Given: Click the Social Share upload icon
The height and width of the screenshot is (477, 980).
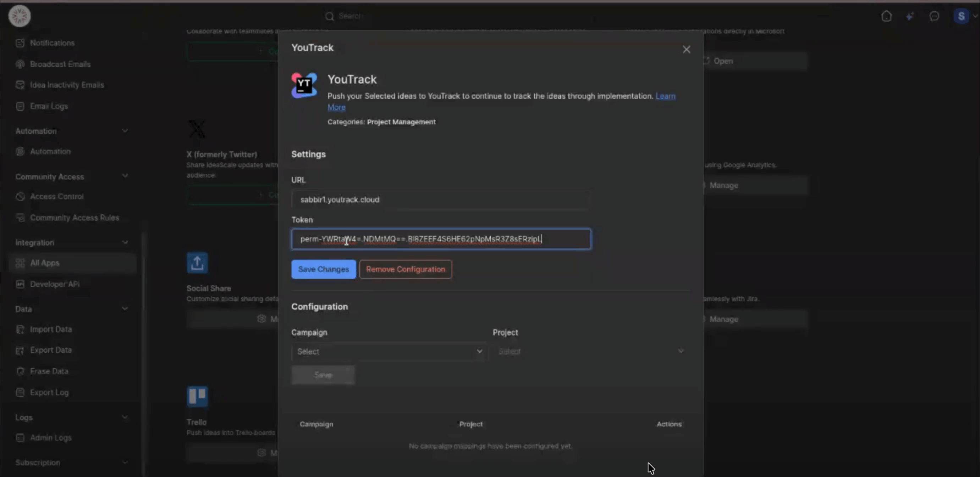Looking at the screenshot, I should pos(197,263).
